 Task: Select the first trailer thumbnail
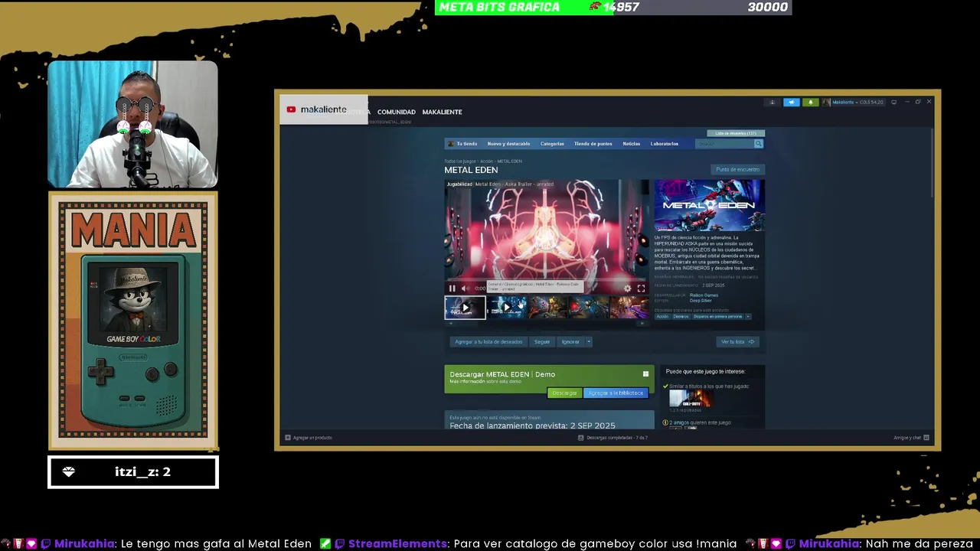tap(465, 308)
